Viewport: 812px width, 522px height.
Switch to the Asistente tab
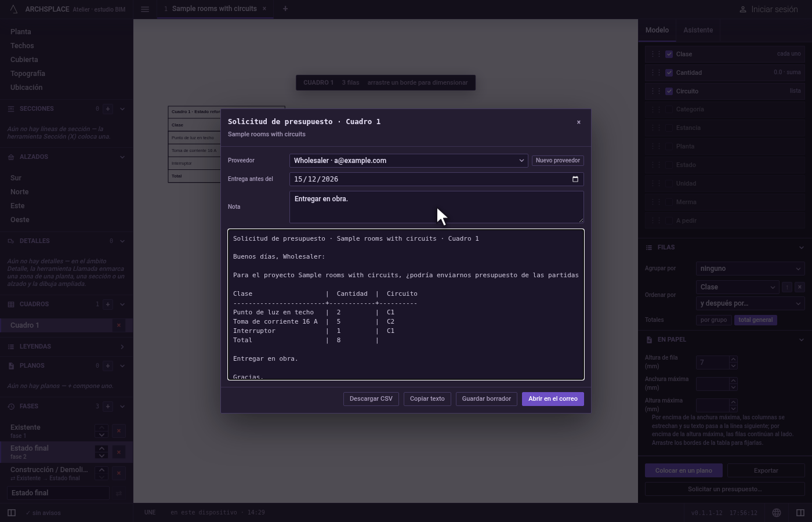(x=698, y=30)
